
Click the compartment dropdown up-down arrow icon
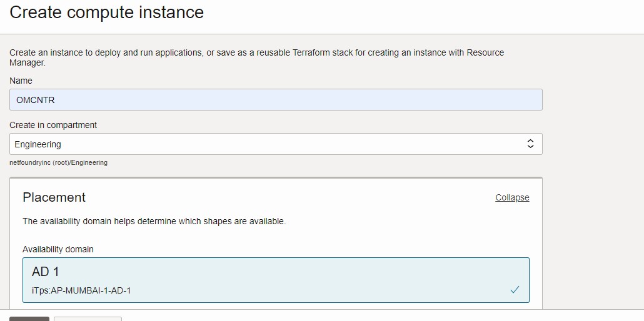530,144
